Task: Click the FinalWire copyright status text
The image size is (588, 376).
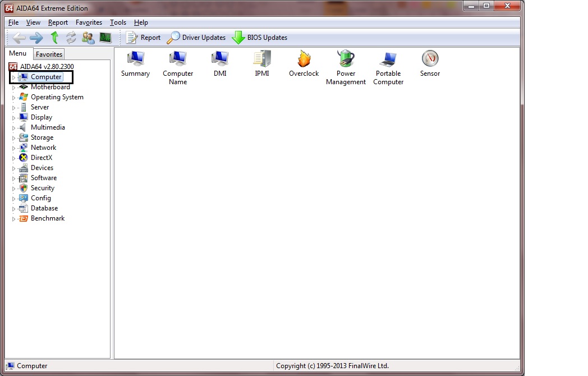Action: point(332,366)
